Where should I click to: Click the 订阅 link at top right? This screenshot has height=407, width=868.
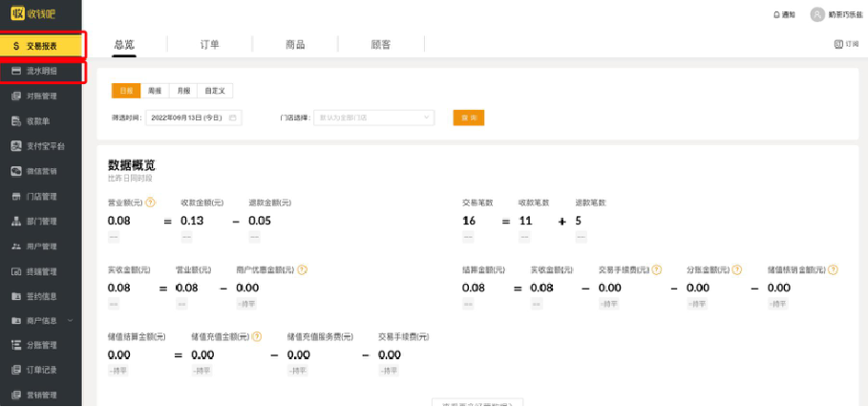846,44
